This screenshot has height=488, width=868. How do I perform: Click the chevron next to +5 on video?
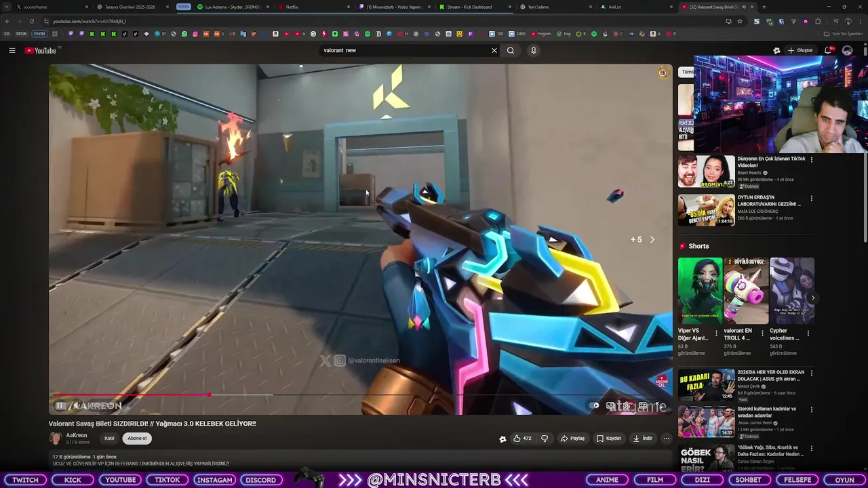(652, 239)
